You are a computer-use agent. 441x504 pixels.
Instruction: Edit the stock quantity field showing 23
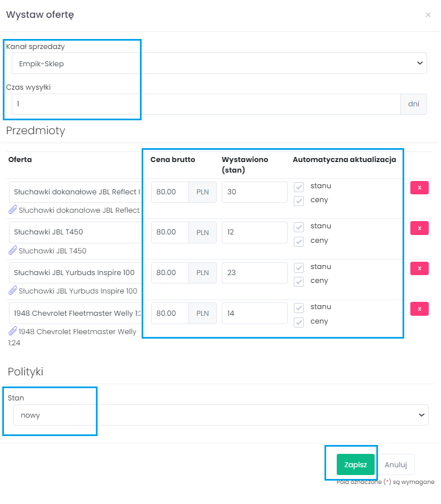[x=254, y=273]
